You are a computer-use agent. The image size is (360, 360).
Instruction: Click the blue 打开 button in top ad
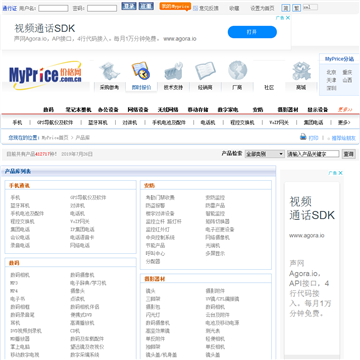(252, 32)
